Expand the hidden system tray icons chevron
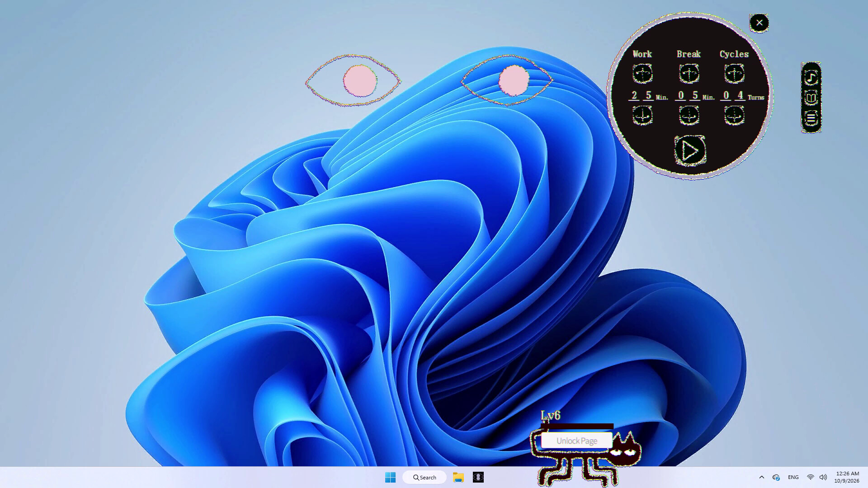 coord(761,477)
